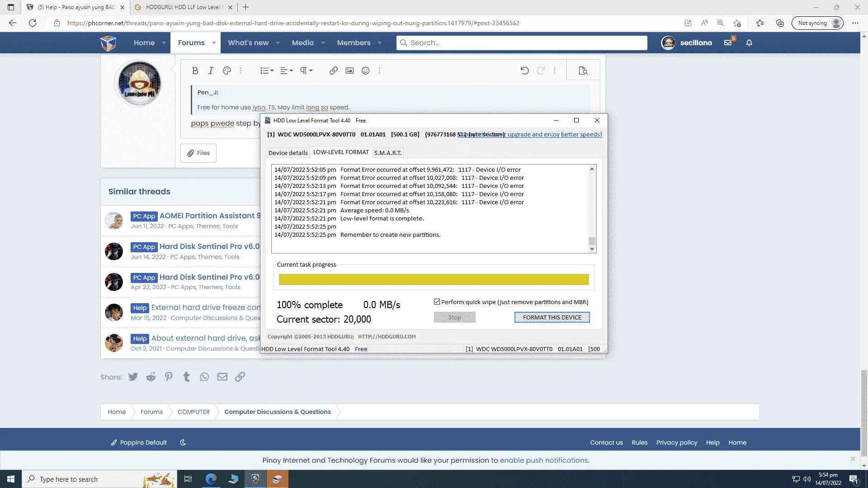This screenshot has height=488, width=868.
Task: Click the yellow task progress bar
Action: [434, 280]
